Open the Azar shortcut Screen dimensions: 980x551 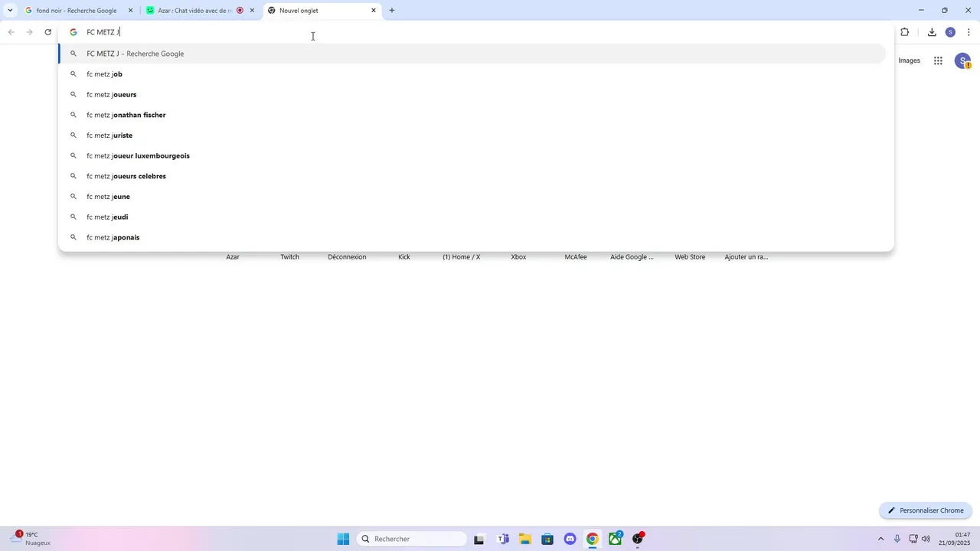pyautogui.click(x=233, y=257)
